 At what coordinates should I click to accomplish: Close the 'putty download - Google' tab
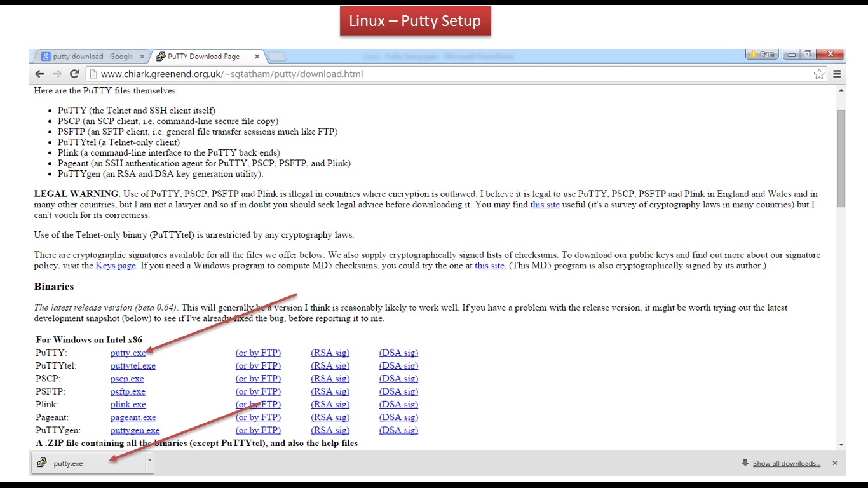(142, 57)
